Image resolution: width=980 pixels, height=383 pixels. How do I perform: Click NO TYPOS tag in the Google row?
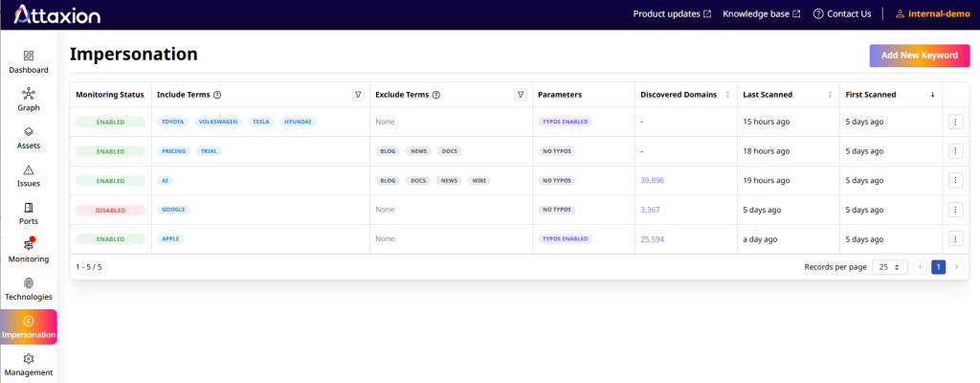click(557, 210)
